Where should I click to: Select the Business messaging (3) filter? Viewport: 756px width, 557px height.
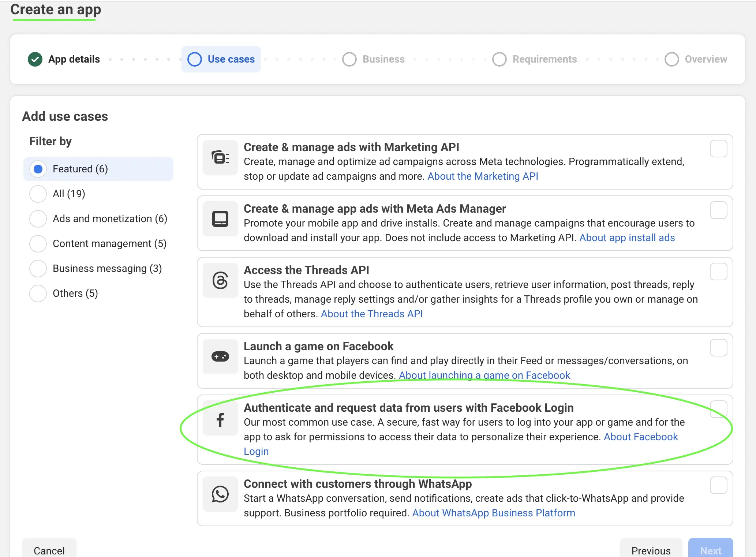(x=38, y=269)
